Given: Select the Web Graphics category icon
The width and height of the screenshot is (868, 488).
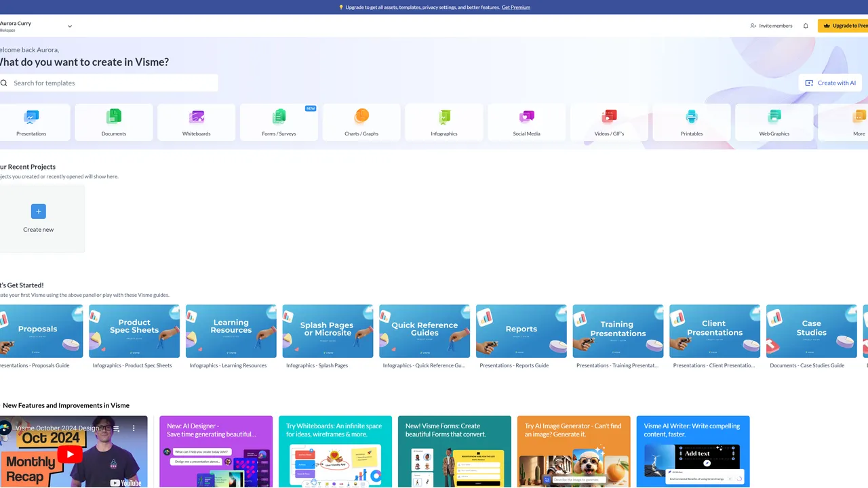Looking at the screenshot, I should 774,117.
